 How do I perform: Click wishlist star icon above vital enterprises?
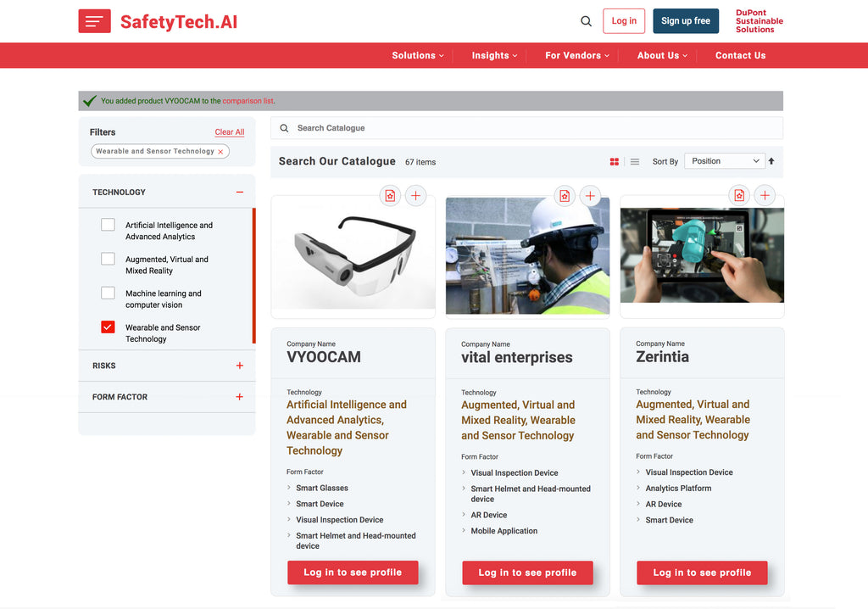tap(565, 196)
